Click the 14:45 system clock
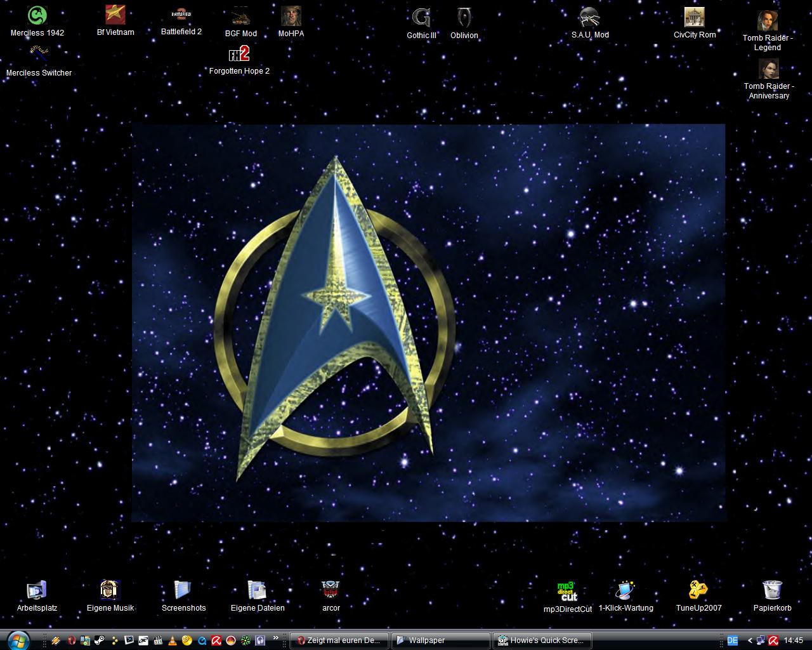Screen dimensions: 812x650 (794, 640)
